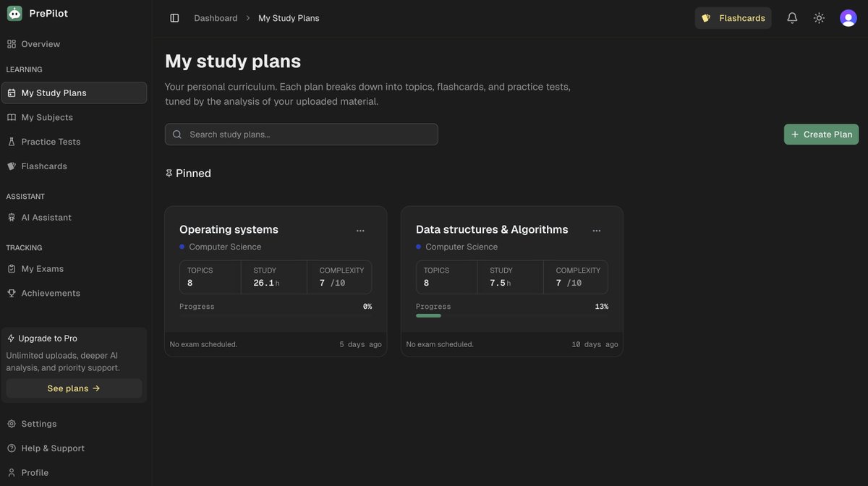Click 0% progress value

367,307
